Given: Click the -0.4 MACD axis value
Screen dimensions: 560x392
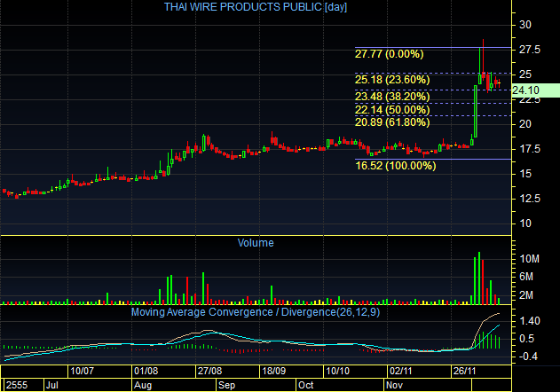Looking at the screenshot, I should [x=528, y=357].
